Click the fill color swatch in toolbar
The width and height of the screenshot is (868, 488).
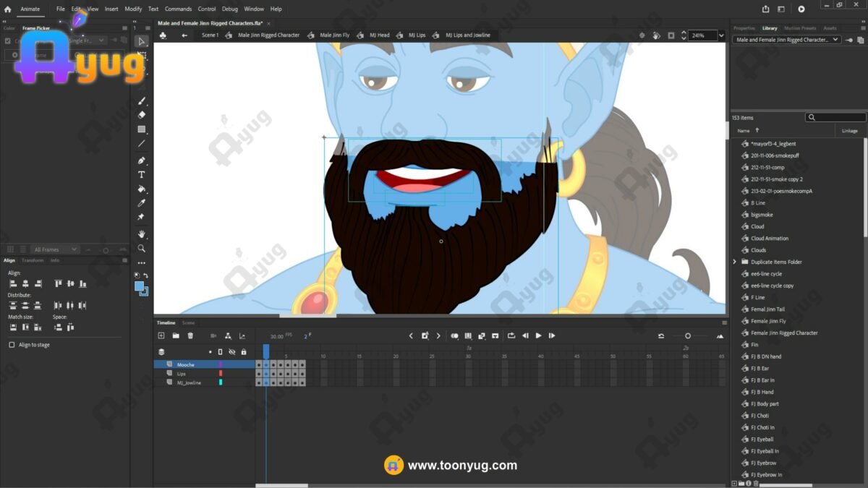[x=139, y=286]
